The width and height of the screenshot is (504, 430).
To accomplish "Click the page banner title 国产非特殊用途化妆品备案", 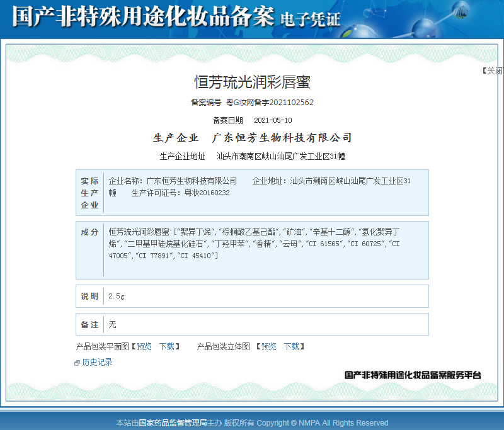I will [143, 16].
